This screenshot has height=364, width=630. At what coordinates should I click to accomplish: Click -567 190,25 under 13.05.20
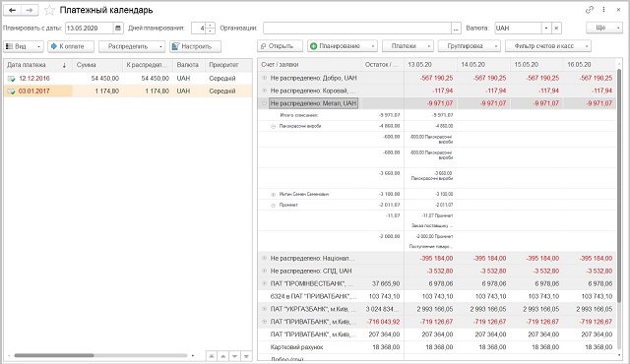tap(436, 78)
